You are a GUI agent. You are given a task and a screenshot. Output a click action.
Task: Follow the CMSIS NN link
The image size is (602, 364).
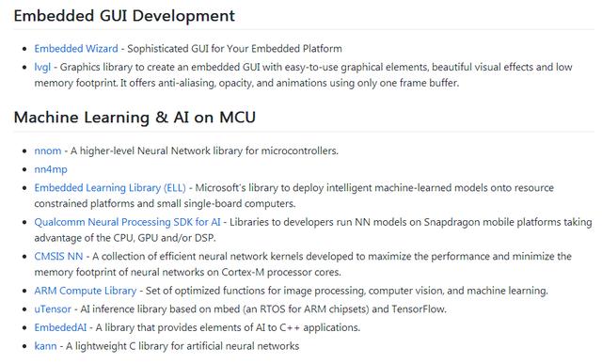coord(58,256)
